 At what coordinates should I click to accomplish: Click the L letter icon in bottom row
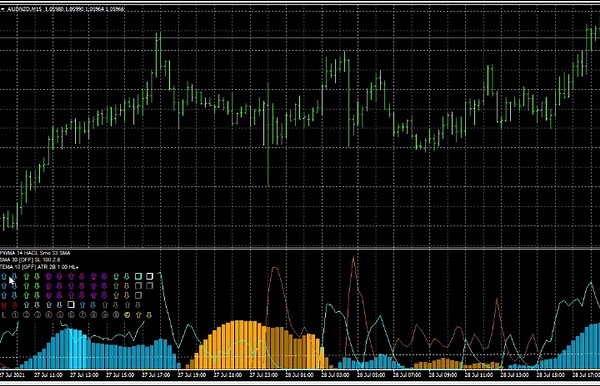point(4,315)
